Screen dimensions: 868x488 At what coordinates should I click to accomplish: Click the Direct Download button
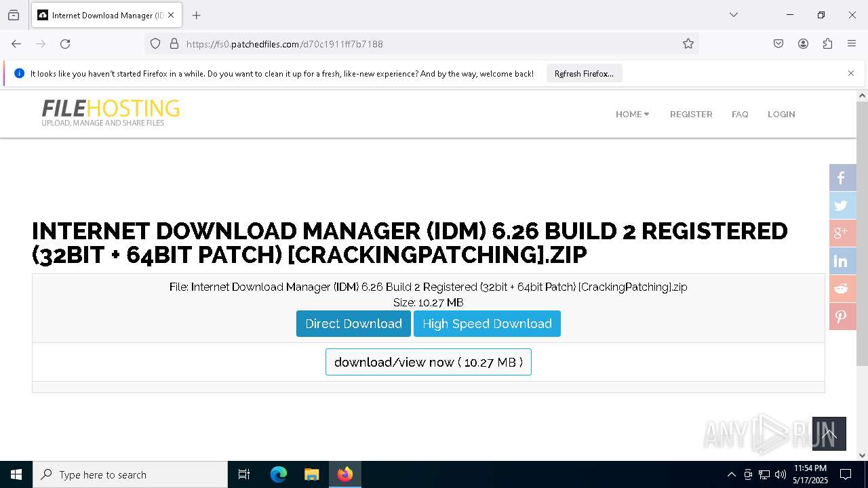[353, 323]
